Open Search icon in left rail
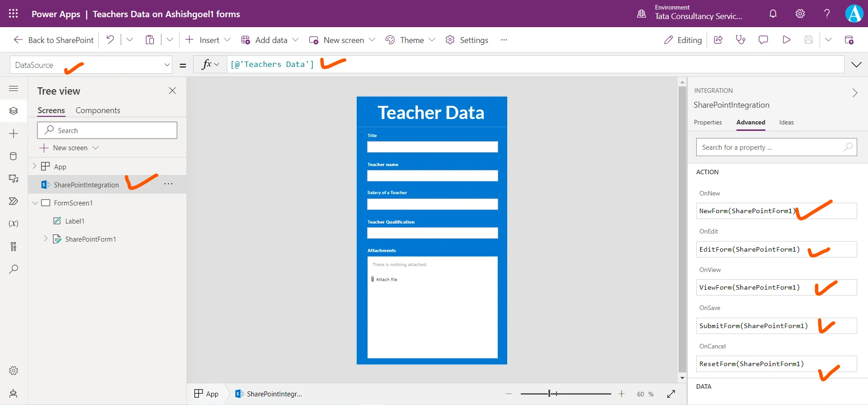 [x=14, y=269]
